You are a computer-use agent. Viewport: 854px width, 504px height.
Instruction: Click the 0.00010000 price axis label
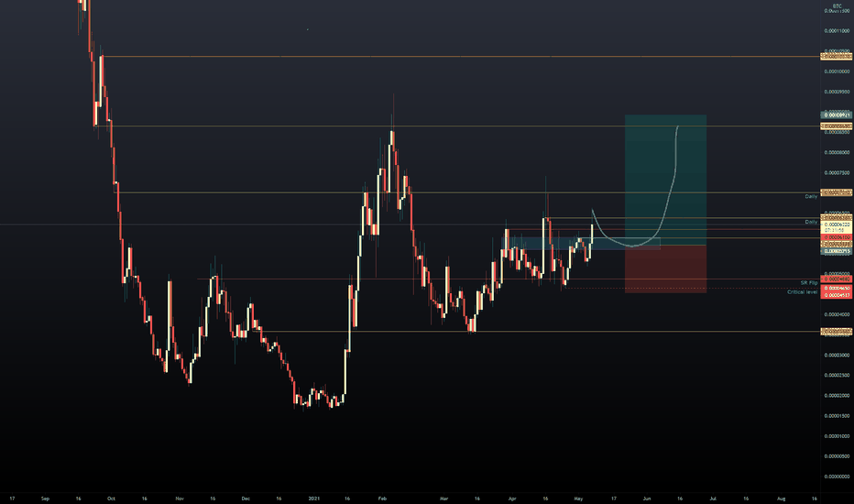(837, 71)
